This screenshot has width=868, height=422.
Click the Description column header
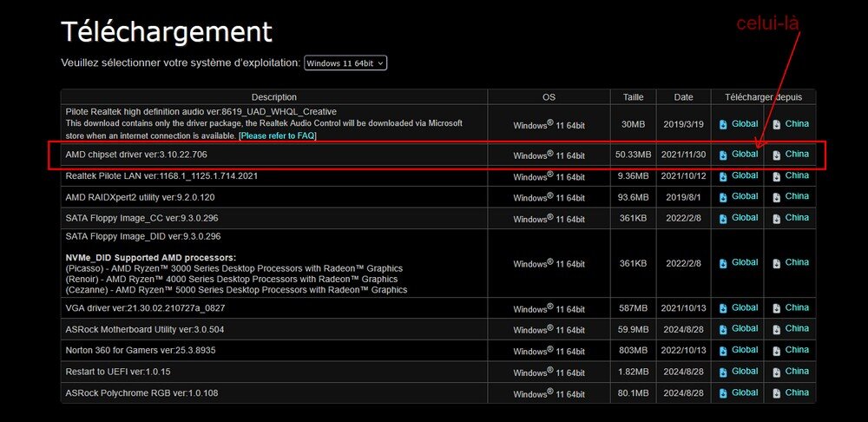click(x=273, y=97)
